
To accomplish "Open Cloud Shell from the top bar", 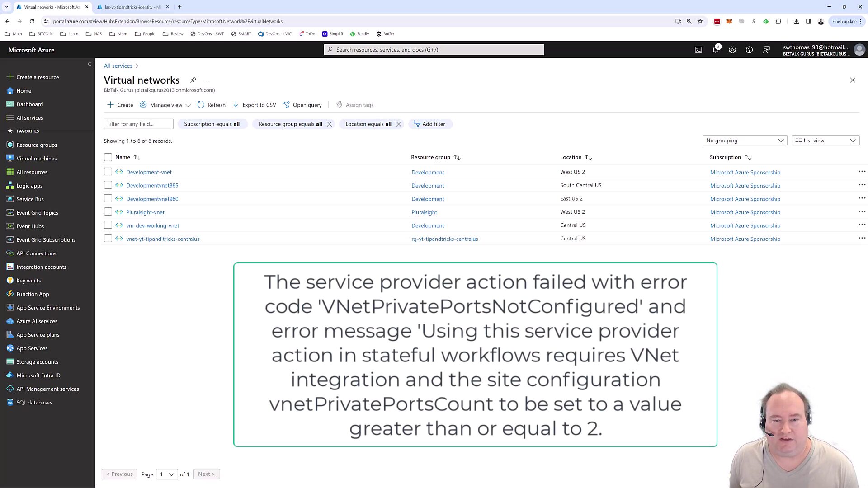I will pyautogui.click(x=698, y=50).
